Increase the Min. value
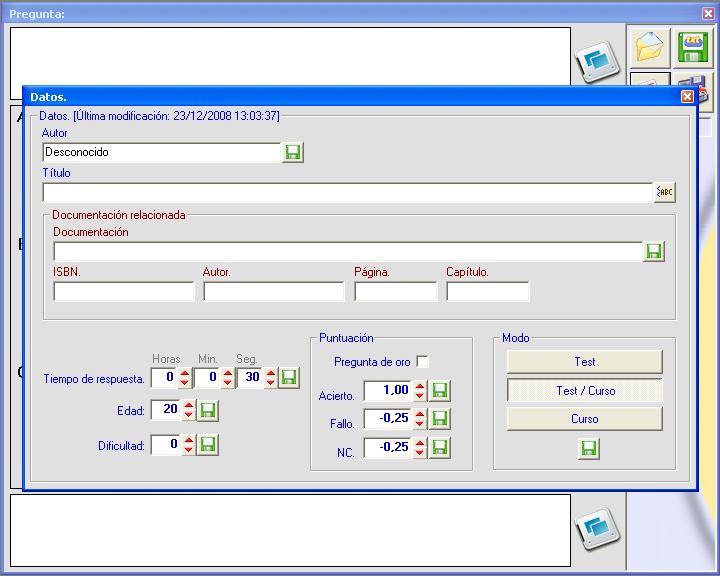720x576 pixels. click(x=228, y=373)
